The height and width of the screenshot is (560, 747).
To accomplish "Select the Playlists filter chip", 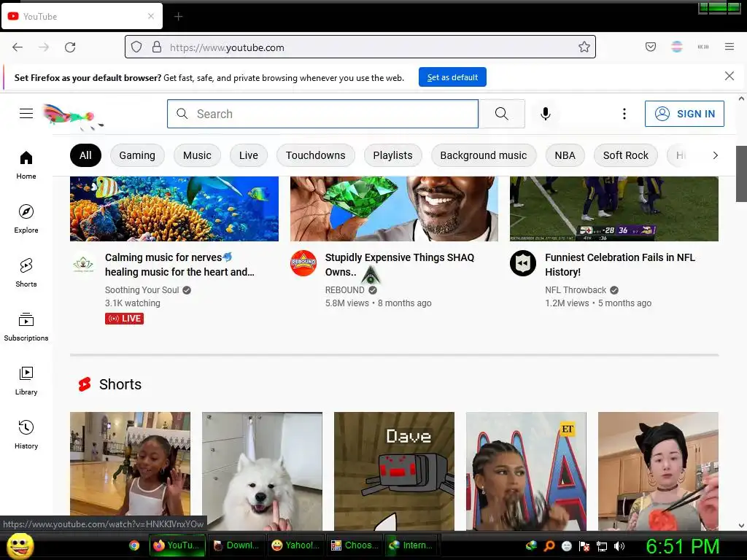I will coord(392,155).
